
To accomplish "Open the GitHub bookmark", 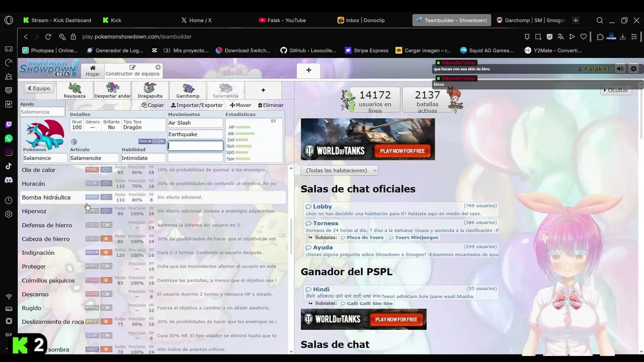I will 308,50.
